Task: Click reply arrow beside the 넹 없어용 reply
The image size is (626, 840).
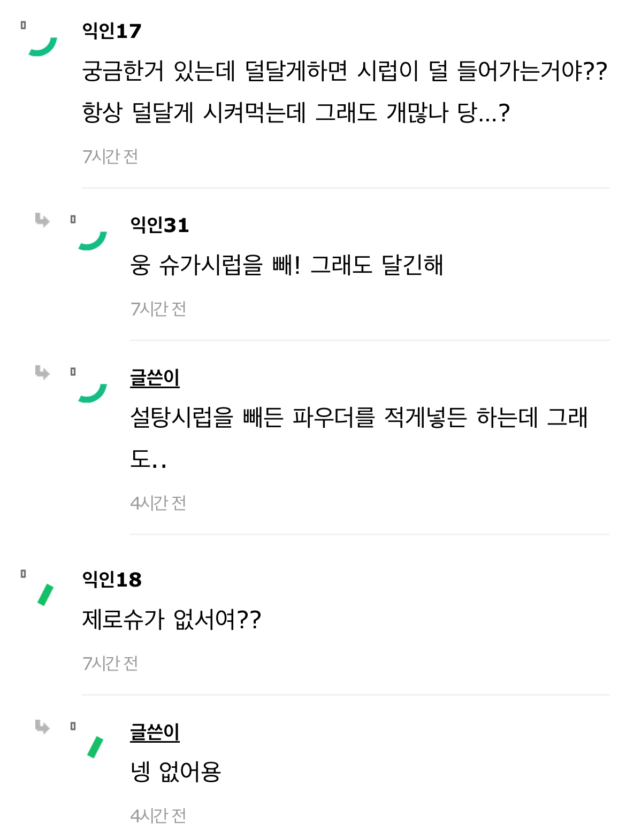Action: (x=42, y=727)
